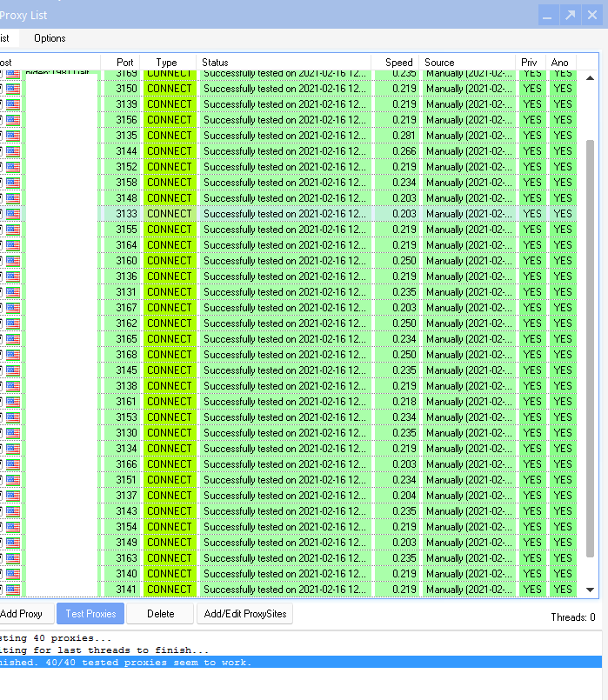Click the log line about 40/40 tested proxies
Image resolution: width=608 pixels, height=700 pixels.
pos(301,663)
